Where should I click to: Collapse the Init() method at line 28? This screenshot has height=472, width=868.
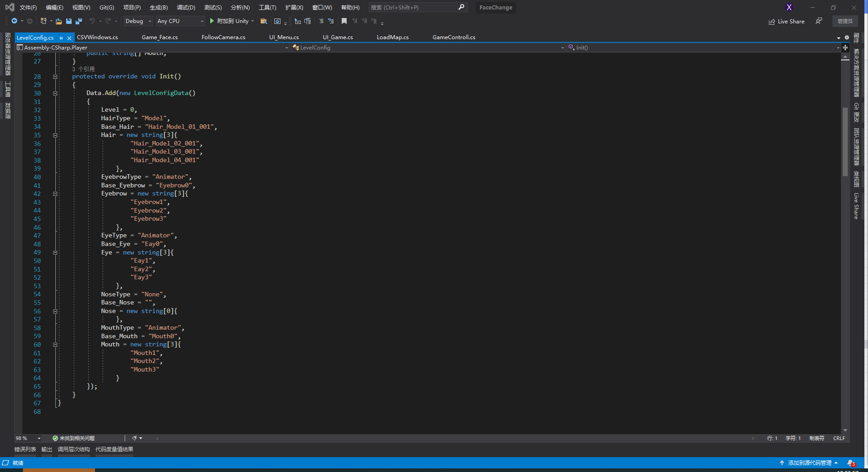pyautogui.click(x=55, y=77)
